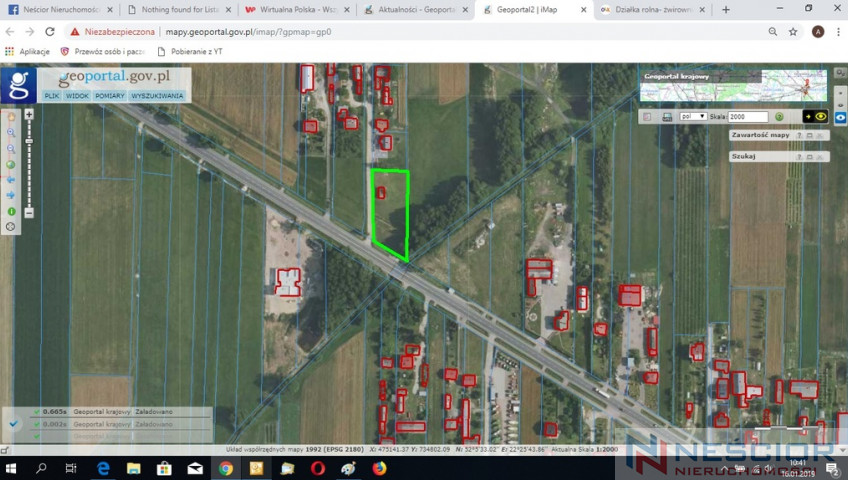Screen dimensions: 848x480
Task: Switch to Wirtualna Polska browser tab
Action: 296,9
